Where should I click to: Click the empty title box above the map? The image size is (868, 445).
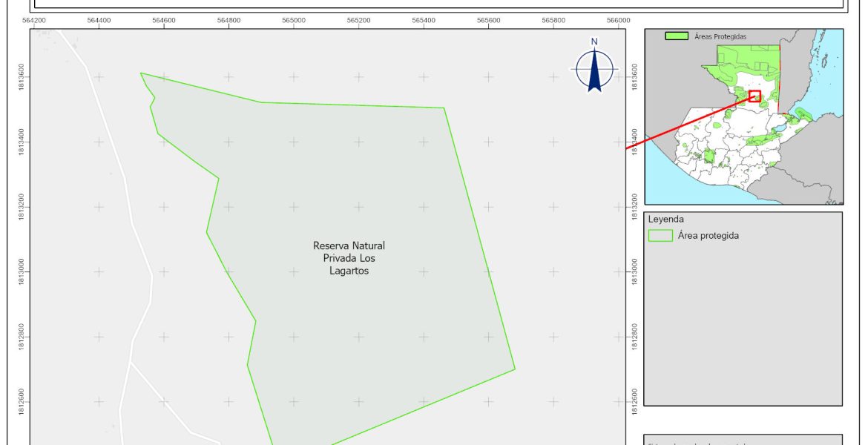pos(438,4)
